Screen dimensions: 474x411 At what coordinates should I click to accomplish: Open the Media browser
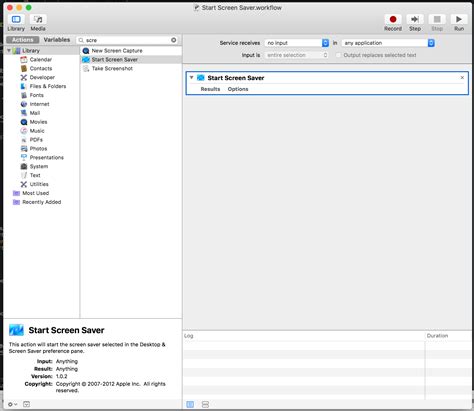pos(38,23)
